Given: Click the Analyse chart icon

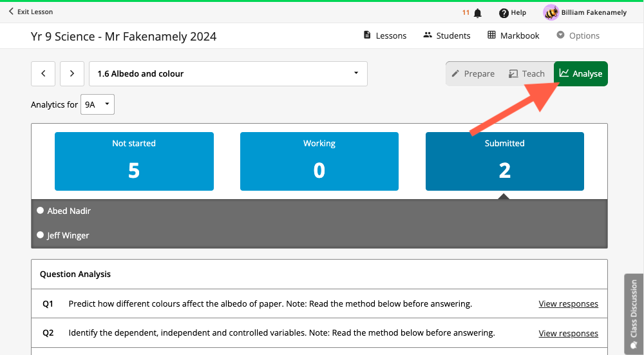Looking at the screenshot, I should [x=564, y=73].
